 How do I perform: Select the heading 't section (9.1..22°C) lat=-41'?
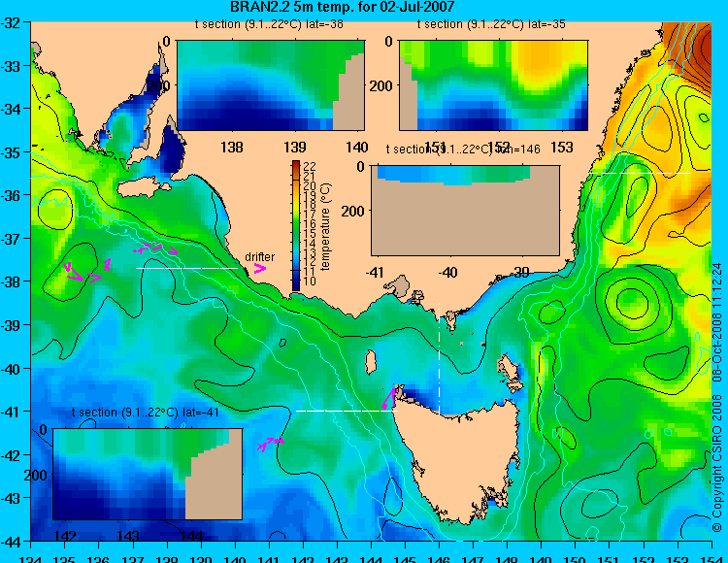tap(146, 413)
